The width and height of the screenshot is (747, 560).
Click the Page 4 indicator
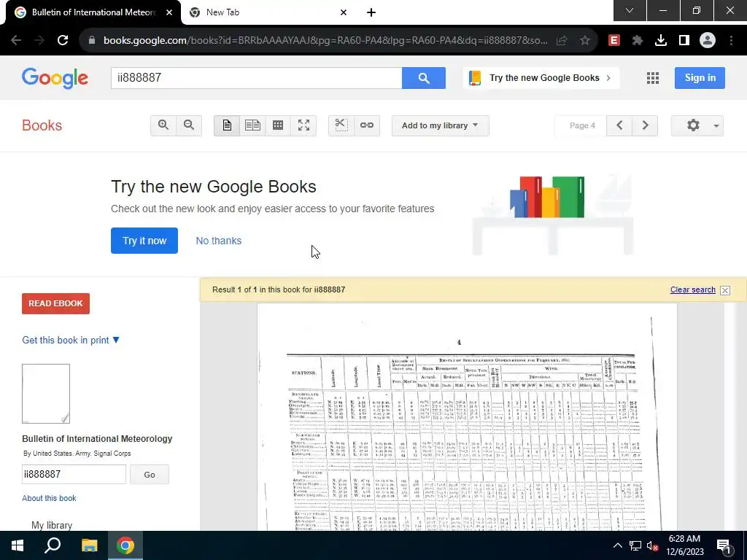coord(581,125)
